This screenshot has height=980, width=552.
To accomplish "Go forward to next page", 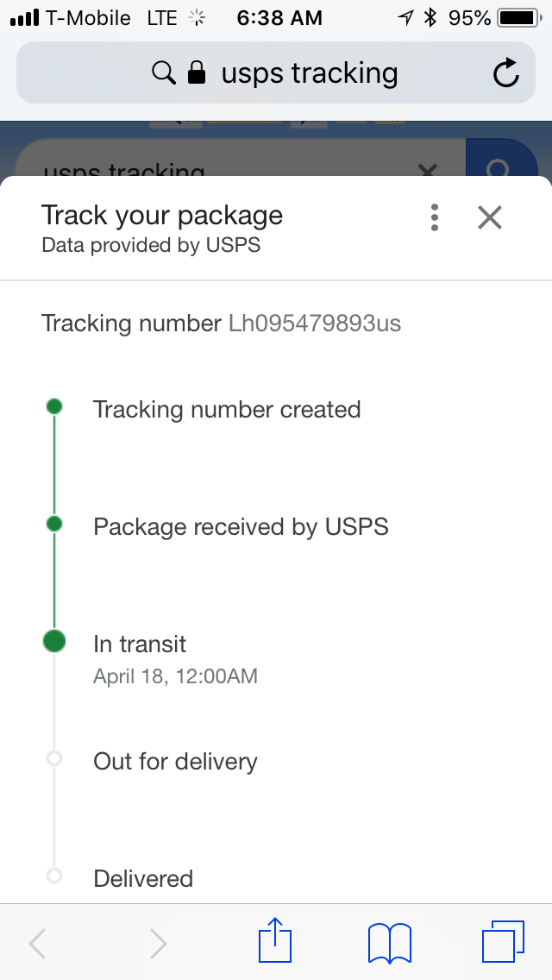I will 158,943.
